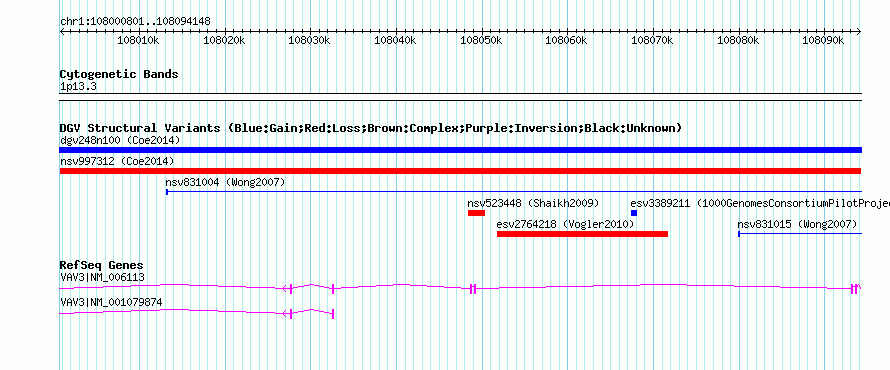Click the small blue esv3389211 gain square
Screen dimensions: 890x370
tap(633, 213)
